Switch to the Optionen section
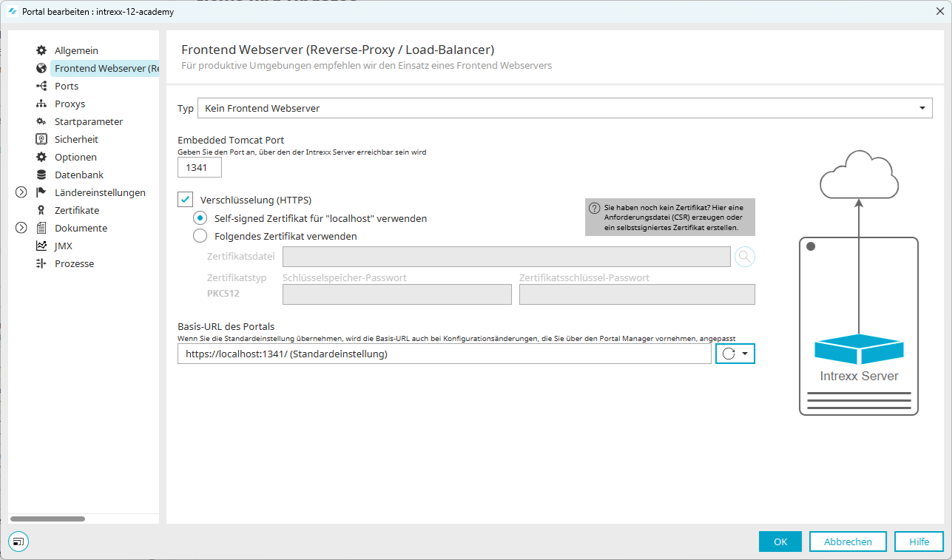 tap(75, 157)
